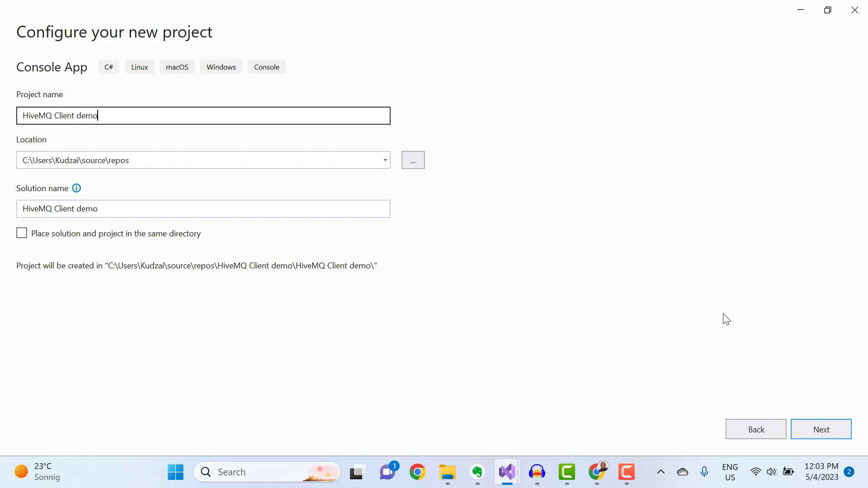Click the macOS tag
Viewport: 868px width, 488px height.
[177, 67]
